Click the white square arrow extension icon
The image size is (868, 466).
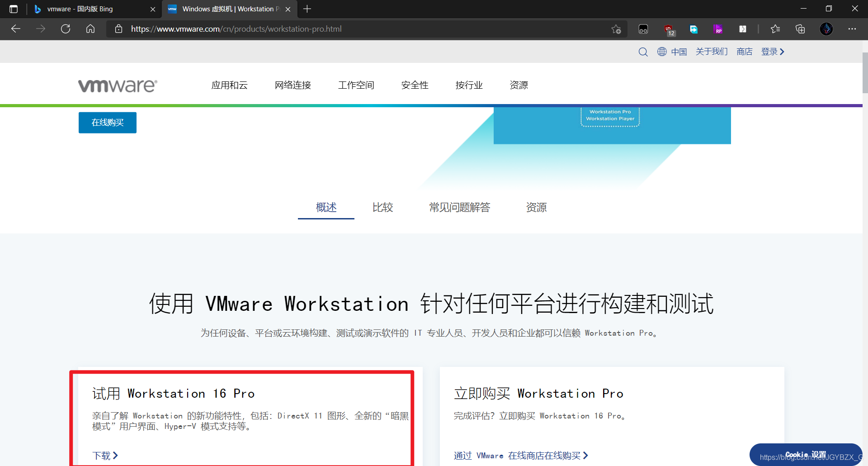coord(743,29)
